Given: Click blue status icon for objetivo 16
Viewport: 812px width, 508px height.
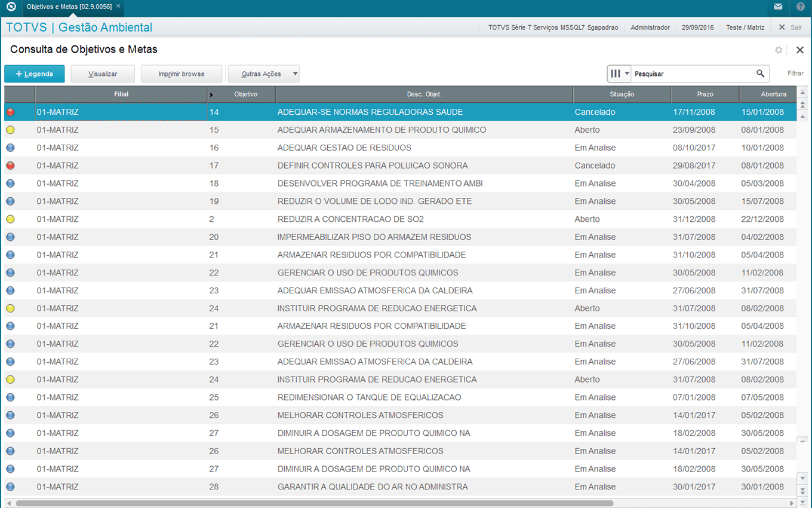Looking at the screenshot, I should [x=10, y=148].
